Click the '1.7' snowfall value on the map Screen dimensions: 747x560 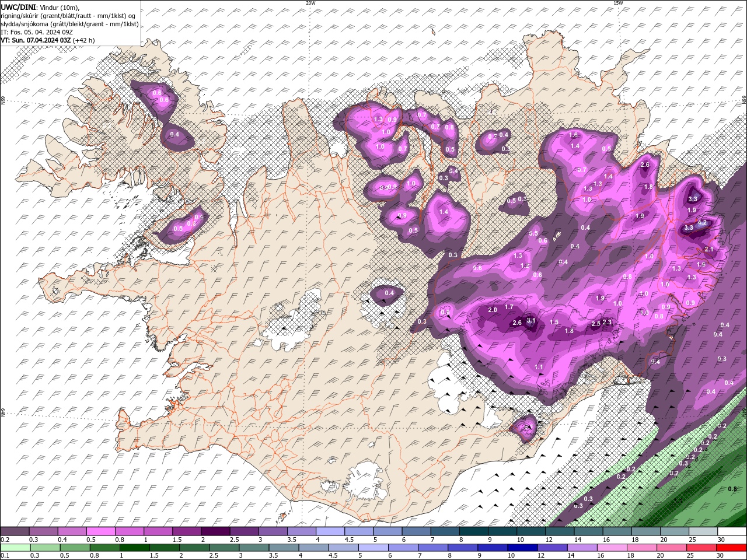point(509,307)
